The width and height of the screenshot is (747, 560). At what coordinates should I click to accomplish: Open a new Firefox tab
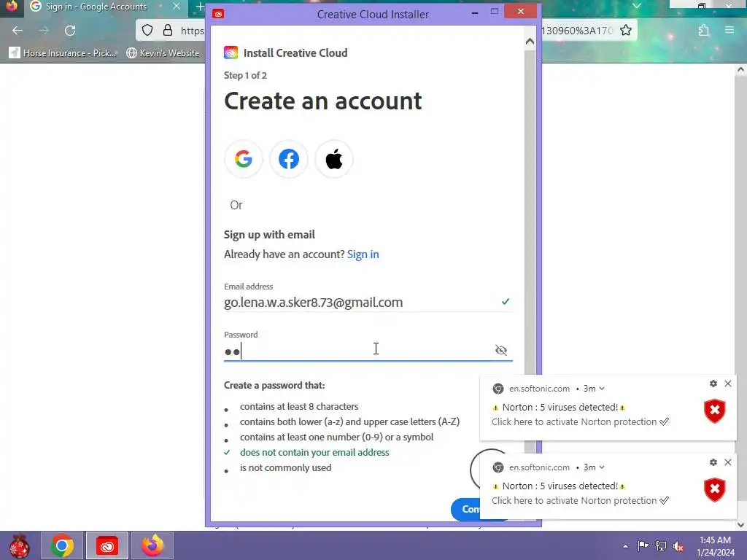[200, 7]
